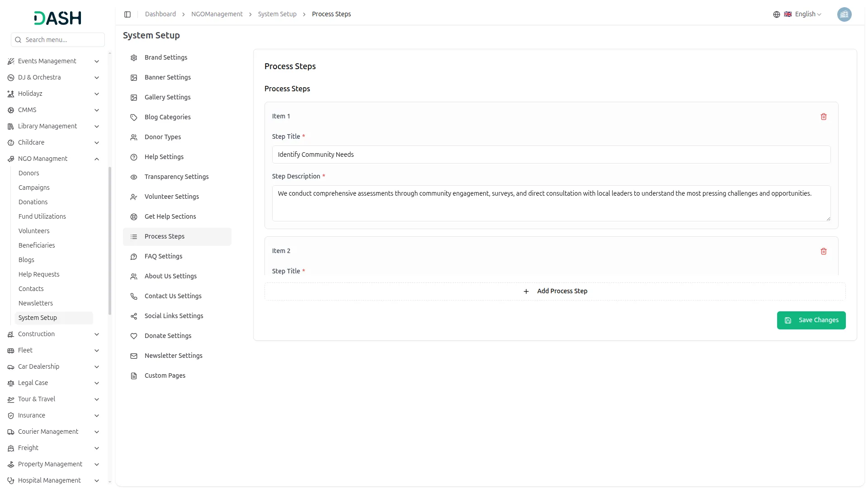This screenshot has width=868, height=488.
Task: Open the Donations submenu item
Action: point(33,202)
